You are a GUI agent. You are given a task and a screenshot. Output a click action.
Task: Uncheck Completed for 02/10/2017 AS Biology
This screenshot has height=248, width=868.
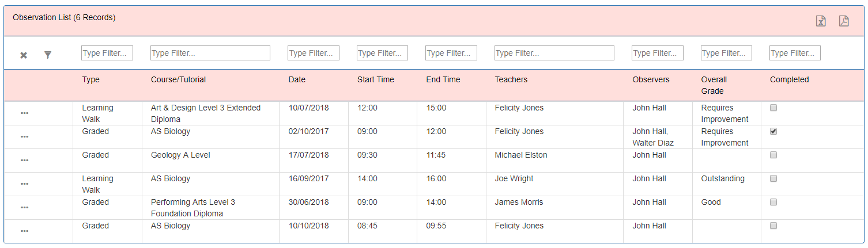coord(773,131)
